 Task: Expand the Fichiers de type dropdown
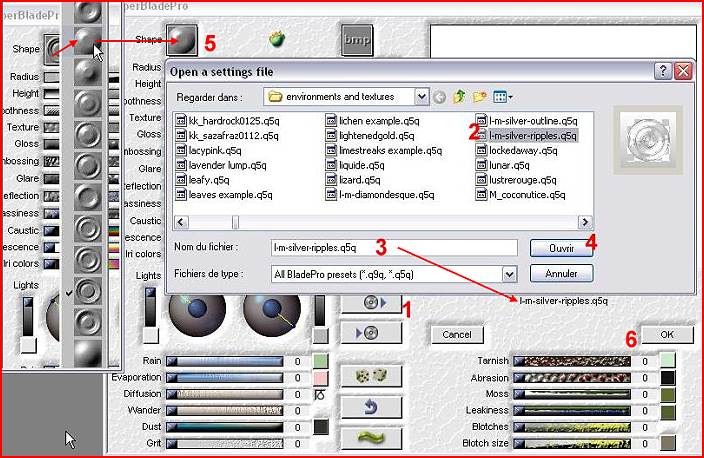click(509, 273)
